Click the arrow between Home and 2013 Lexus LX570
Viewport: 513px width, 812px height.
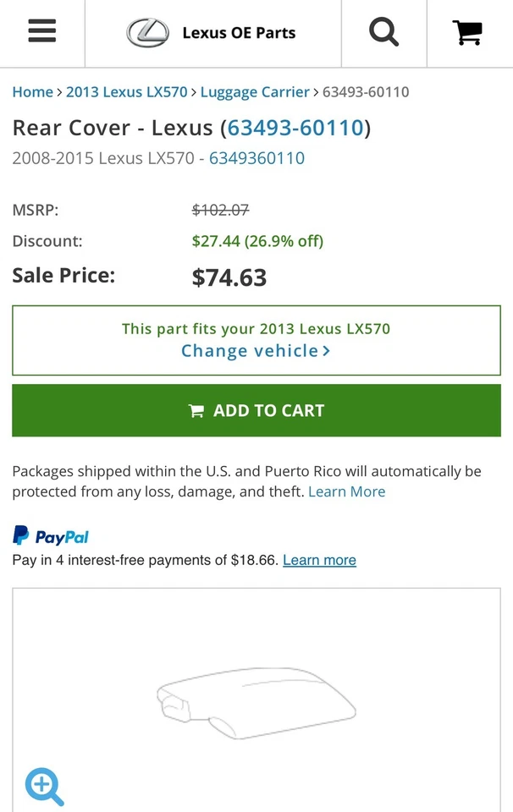coord(59,91)
